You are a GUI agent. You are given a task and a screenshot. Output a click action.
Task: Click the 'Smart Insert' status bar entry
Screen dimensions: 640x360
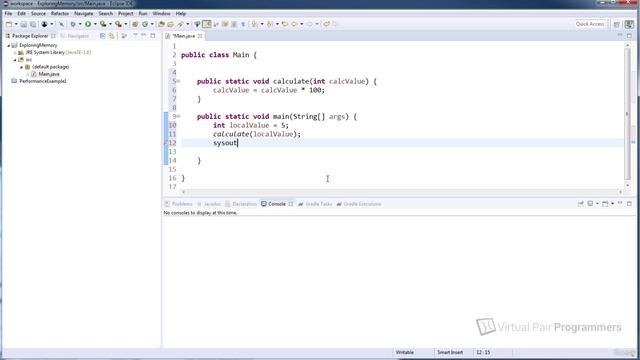point(450,352)
